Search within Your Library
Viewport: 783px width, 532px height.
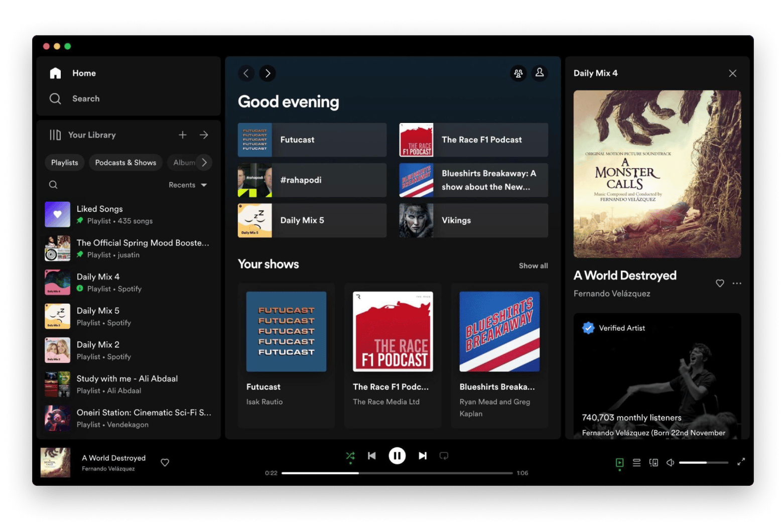[x=53, y=185]
